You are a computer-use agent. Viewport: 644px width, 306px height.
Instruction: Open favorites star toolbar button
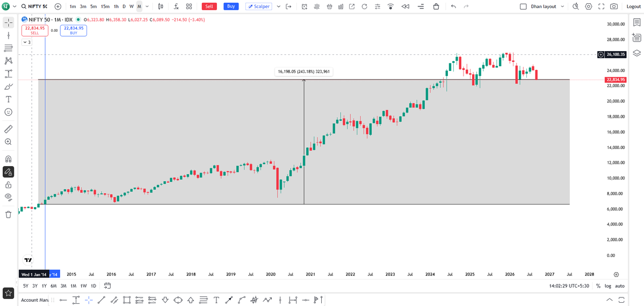[x=8, y=293]
